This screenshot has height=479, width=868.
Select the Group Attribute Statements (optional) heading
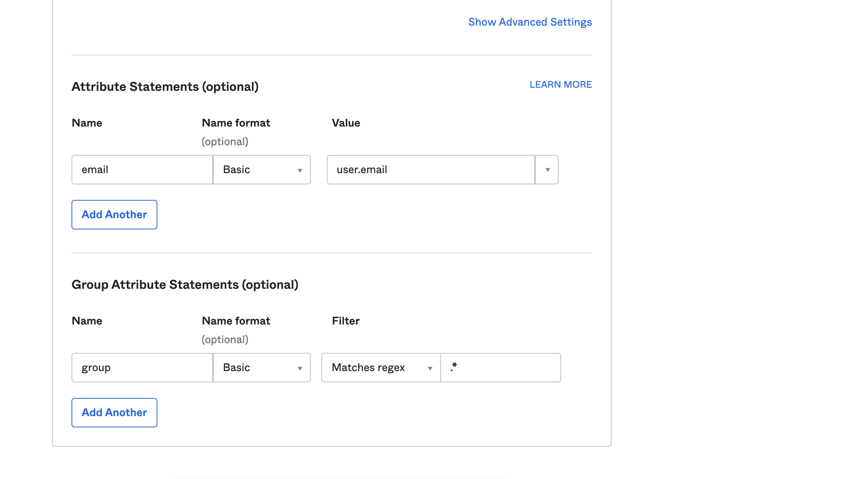[x=185, y=285]
